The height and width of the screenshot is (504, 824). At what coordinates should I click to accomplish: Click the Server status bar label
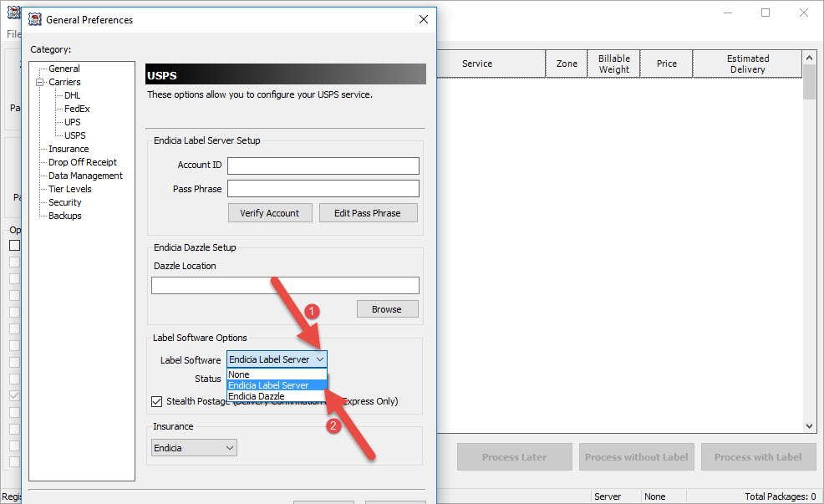pos(608,496)
